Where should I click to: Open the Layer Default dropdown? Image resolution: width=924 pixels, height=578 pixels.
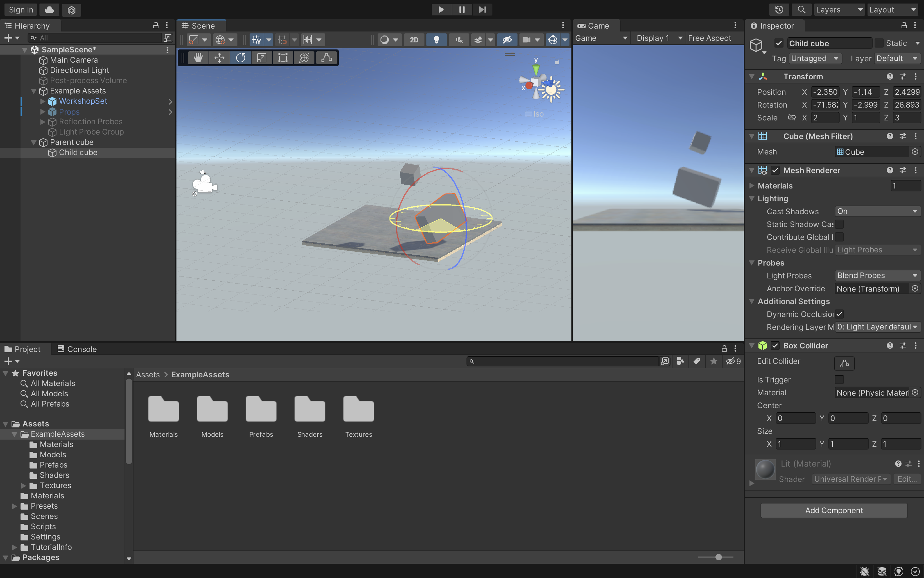(x=897, y=58)
